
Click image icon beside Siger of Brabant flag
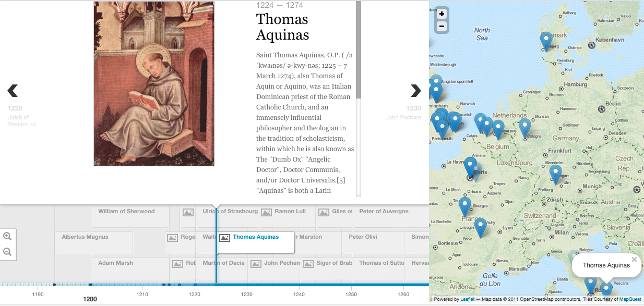pyautogui.click(x=308, y=264)
